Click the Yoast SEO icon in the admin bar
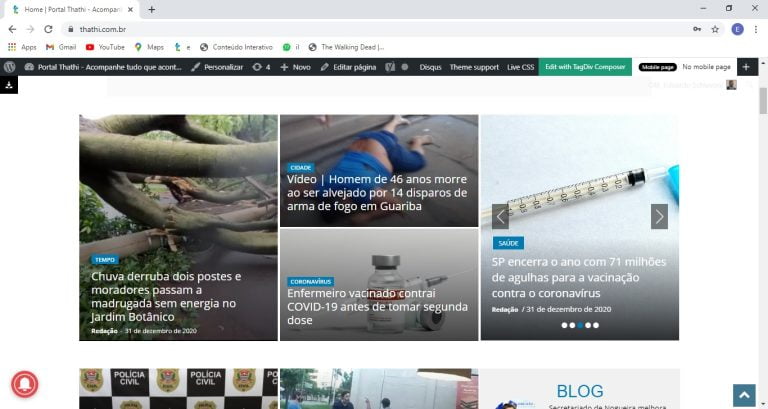Viewport: 768px width, 409px height. coord(390,67)
